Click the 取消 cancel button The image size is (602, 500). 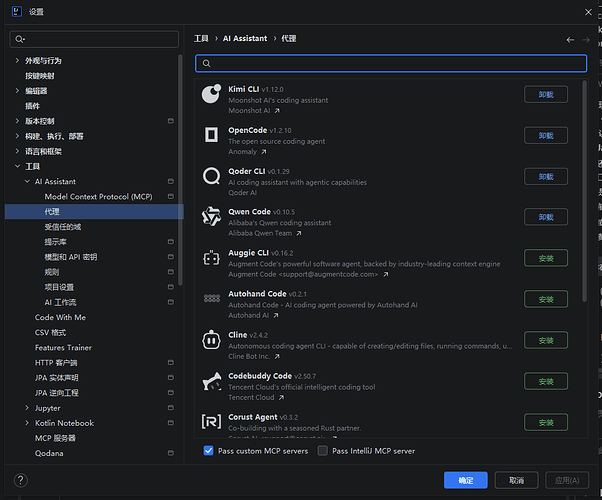point(516,480)
